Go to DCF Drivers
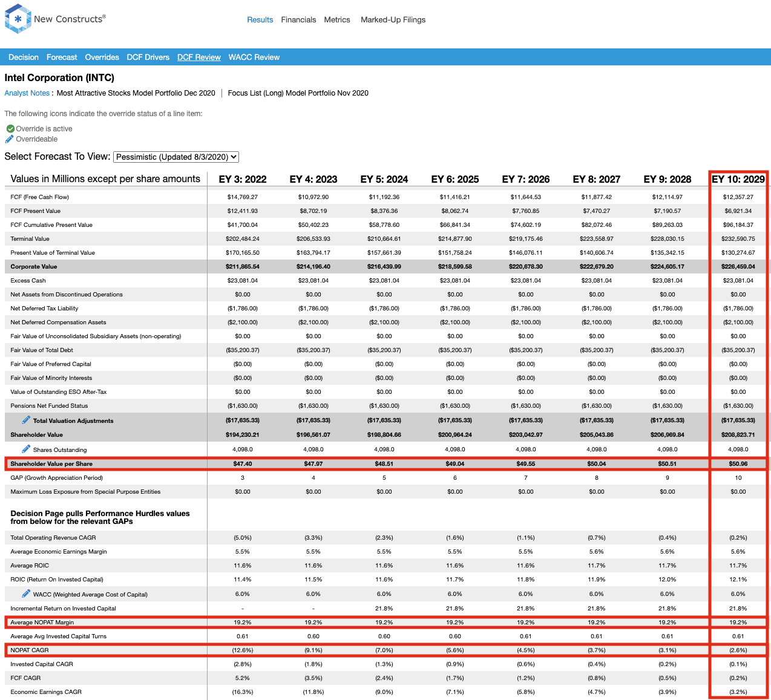Screen dimensions: 771x700 pos(148,57)
